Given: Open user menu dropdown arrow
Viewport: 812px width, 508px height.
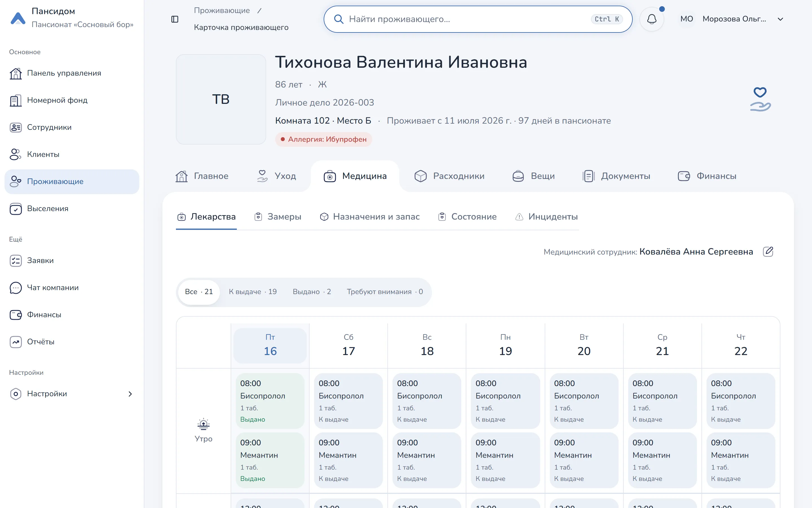Looking at the screenshot, I should click(780, 19).
